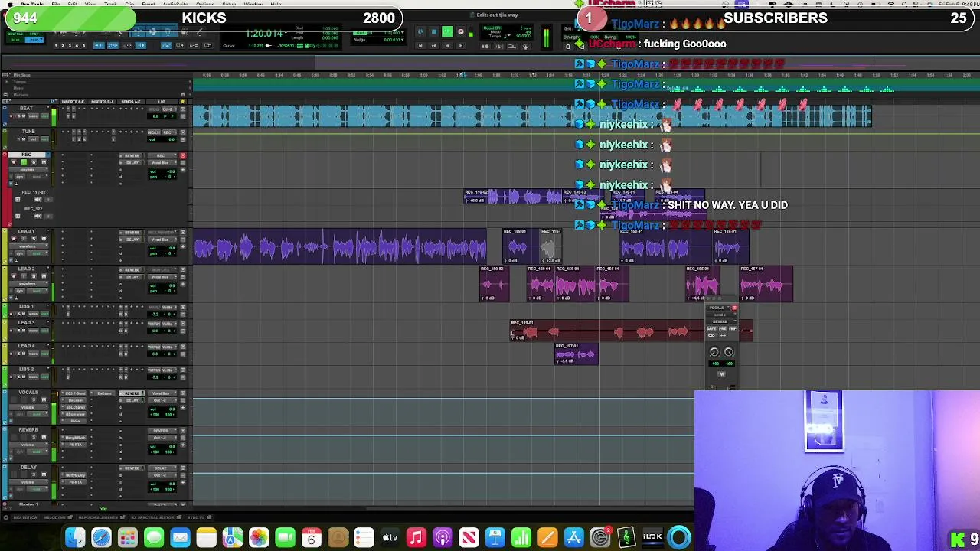Select the Trim tool
Screen dimensions: 980x551
pos(138,32)
